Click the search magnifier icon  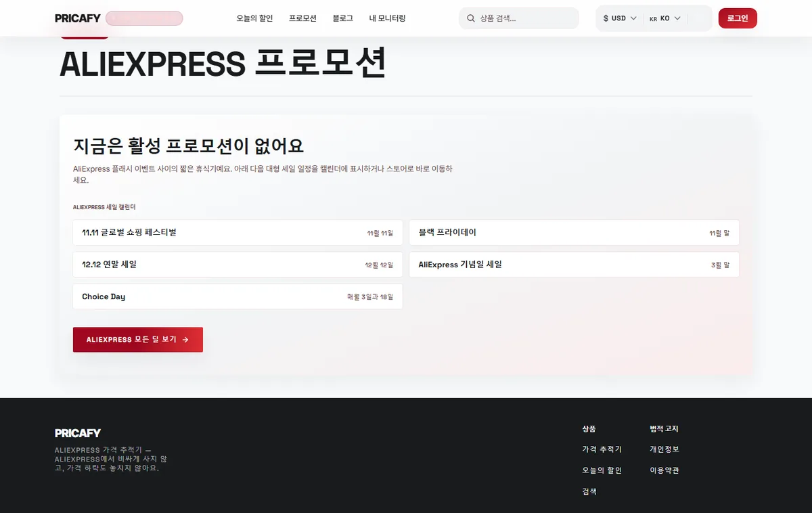click(472, 18)
